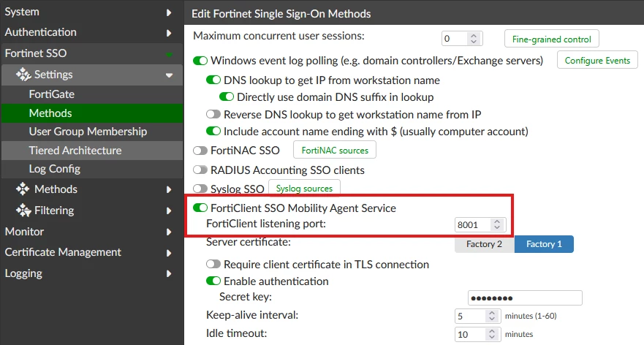644x345 pixels.
Task: Enable Require client certificate in TLS
Action: tap(213, 264)
